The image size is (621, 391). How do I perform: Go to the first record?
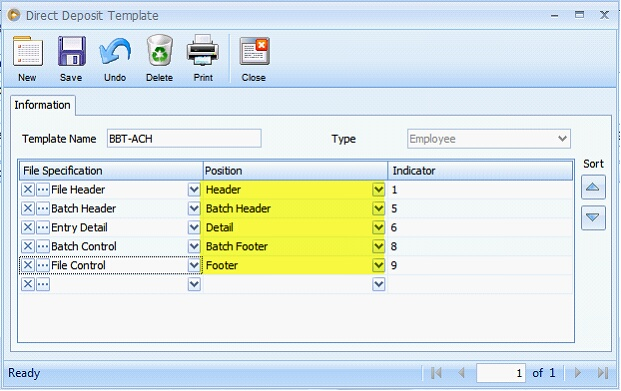(436, 373)
